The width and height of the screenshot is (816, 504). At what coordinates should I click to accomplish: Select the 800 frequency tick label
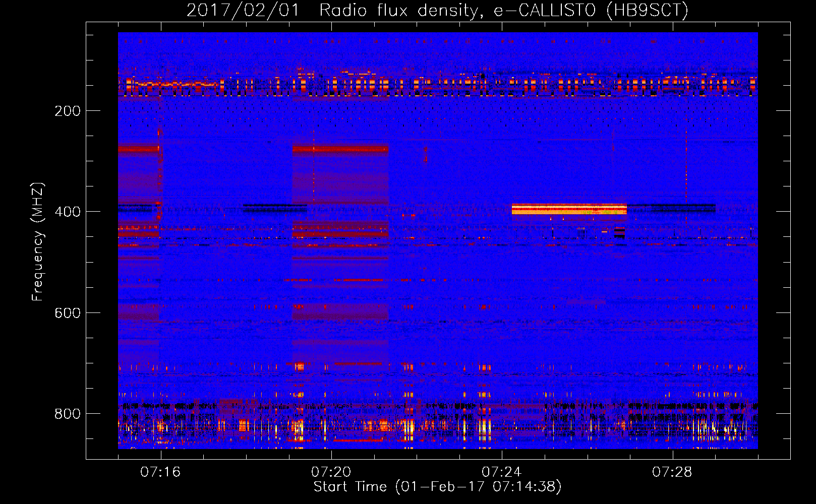68,414
